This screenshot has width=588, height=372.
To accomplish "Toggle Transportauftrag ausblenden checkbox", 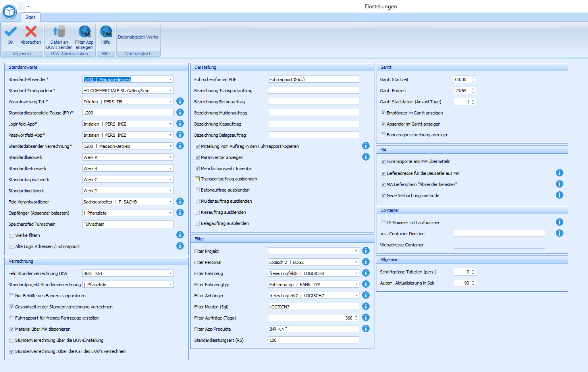I will (197, 179).
